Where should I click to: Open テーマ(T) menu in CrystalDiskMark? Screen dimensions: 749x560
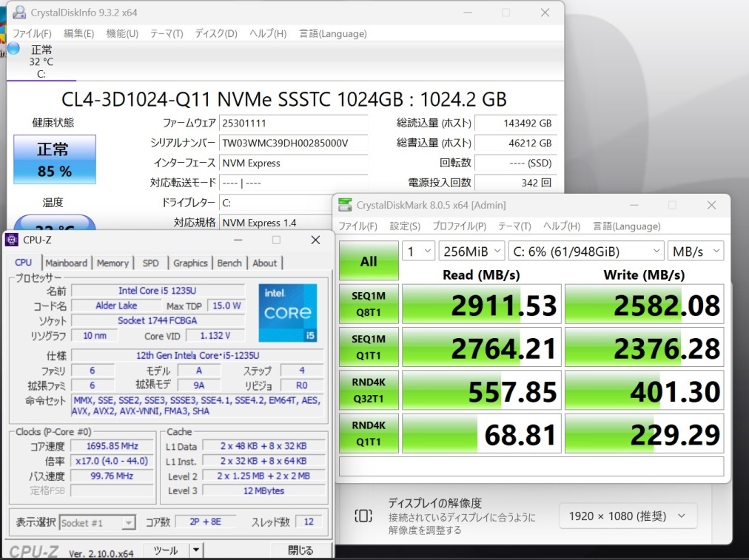514,226
